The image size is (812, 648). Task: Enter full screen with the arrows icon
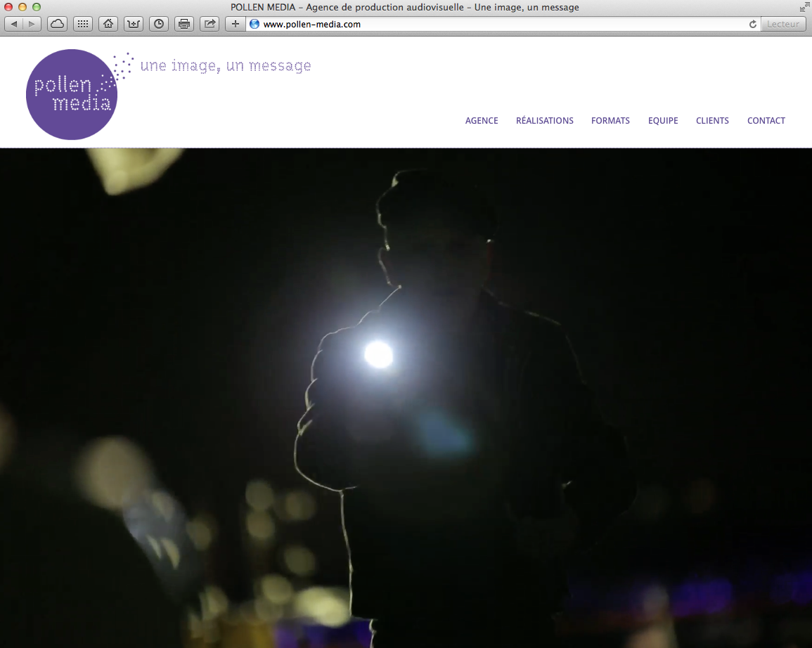pyautogui.click(x=804, y=7)
